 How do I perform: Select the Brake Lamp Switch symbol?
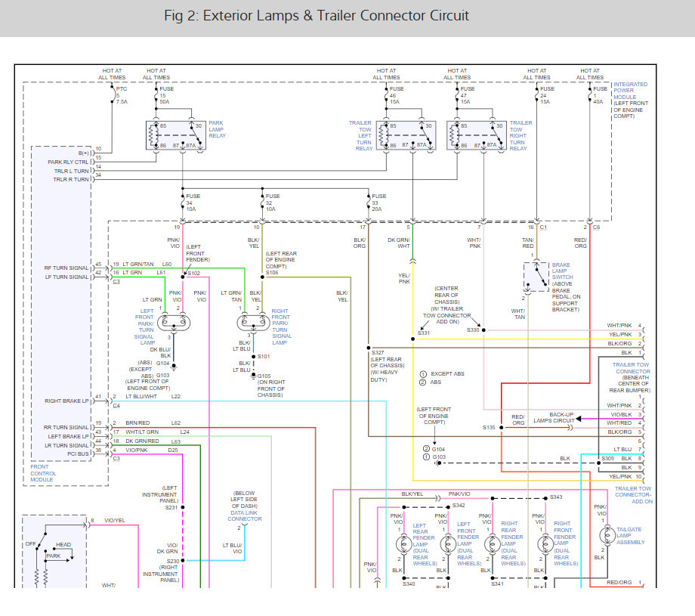coord(536,277)
